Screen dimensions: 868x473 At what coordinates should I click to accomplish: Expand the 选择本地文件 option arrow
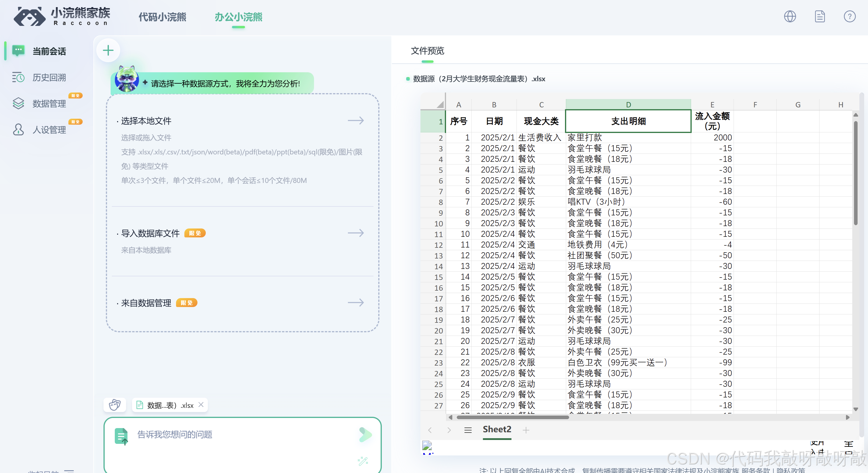point(355,121)
